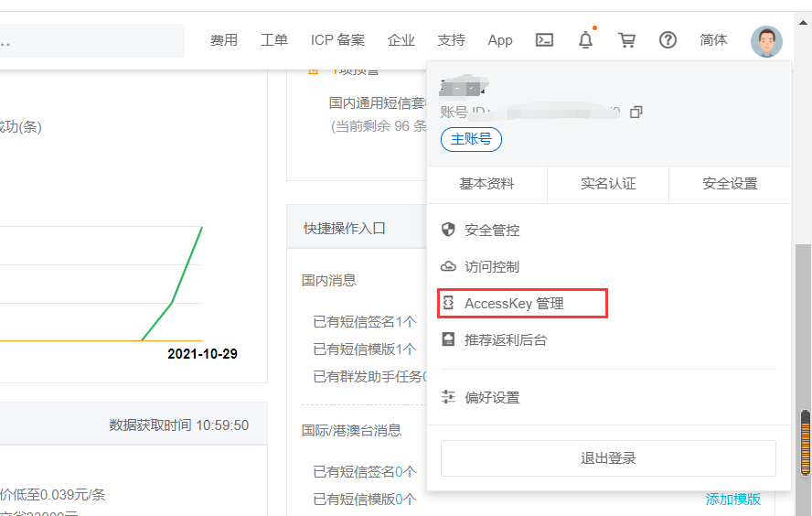The height and width of the screenshot is (516, 812).
Task: Click the user avatar picture
Action: [766, 41]
